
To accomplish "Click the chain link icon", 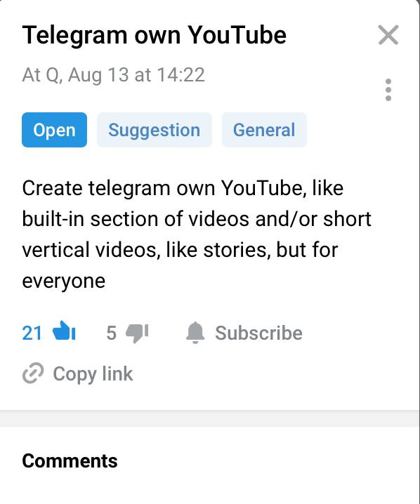I will [x=33, y=373].
